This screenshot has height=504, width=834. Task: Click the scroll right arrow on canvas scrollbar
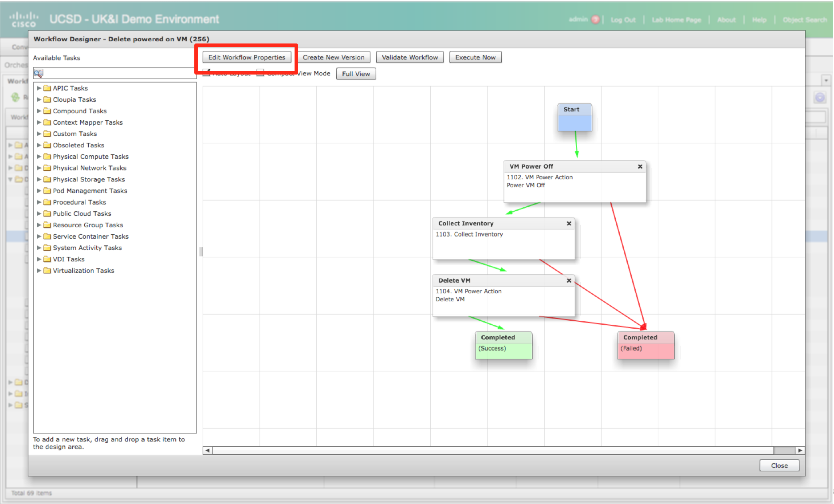[800, 450]
